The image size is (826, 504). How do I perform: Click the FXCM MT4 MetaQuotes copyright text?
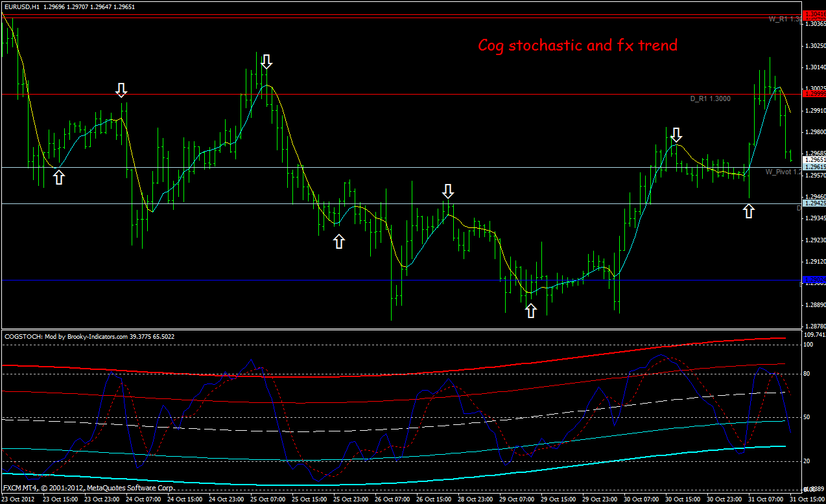(89, 487)
